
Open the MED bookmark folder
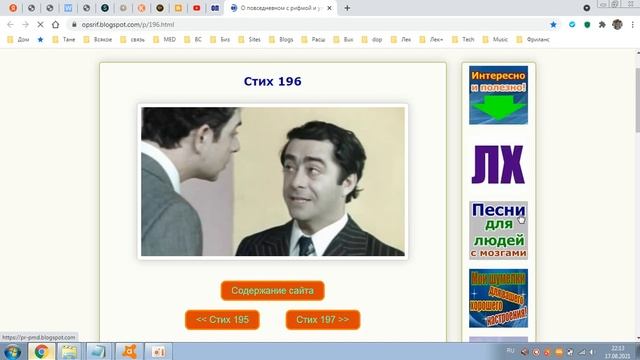[x=164, y=40]
